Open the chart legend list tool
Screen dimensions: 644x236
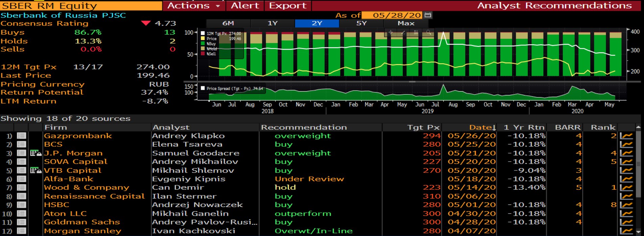click(x=416, y=32)
